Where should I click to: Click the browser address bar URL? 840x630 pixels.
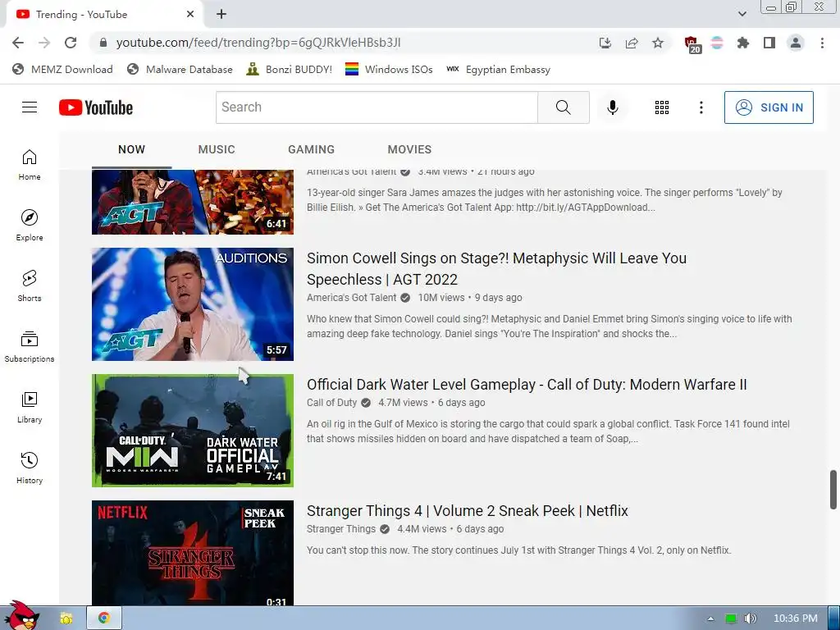click(258, 43)
